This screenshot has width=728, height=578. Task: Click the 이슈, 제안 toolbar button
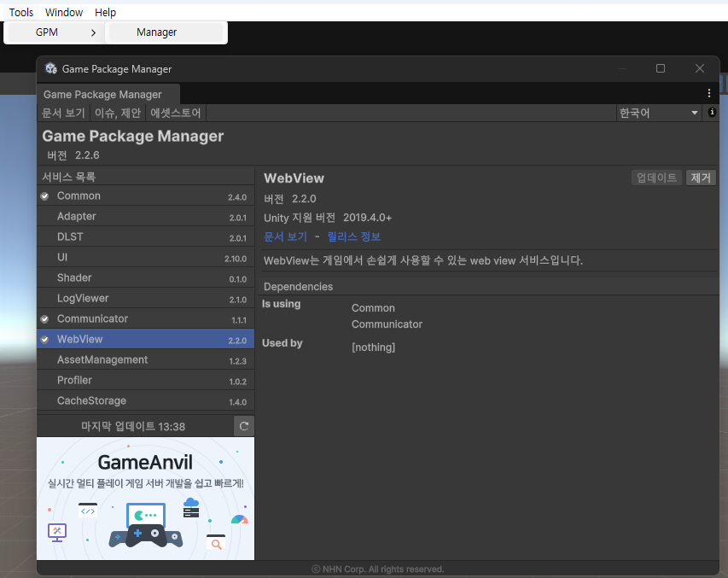point(118,113)
